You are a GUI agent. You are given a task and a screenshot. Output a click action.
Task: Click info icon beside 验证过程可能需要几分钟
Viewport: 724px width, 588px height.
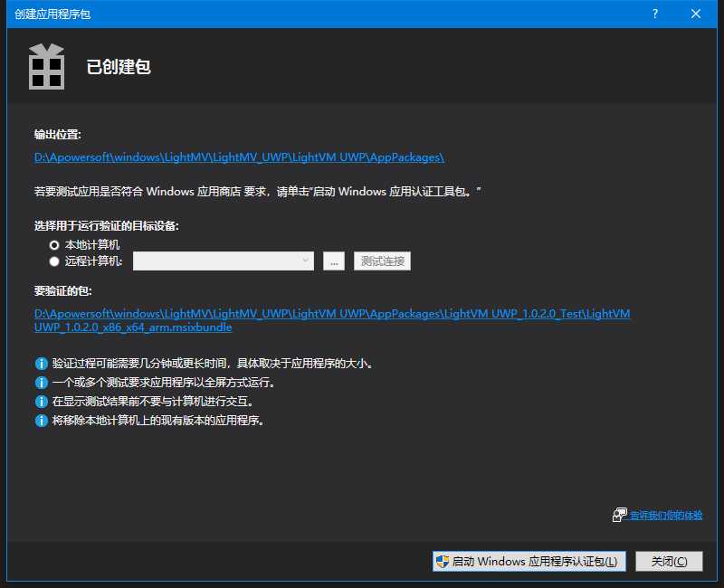[41, 364]
